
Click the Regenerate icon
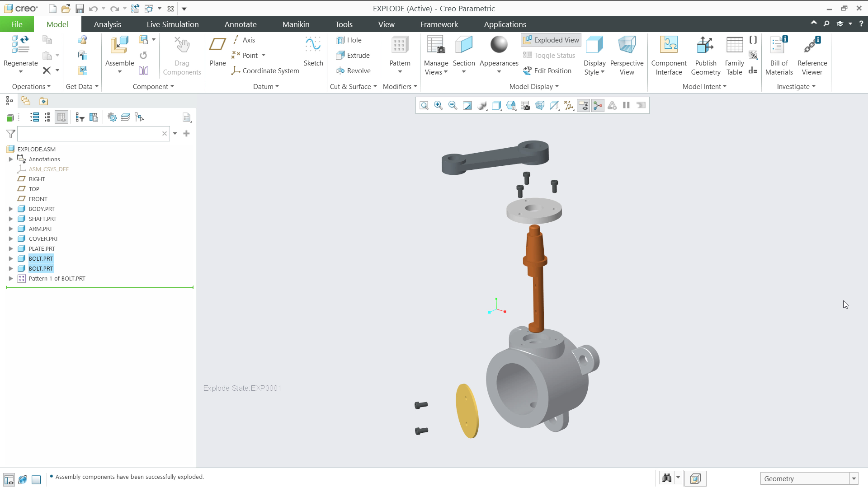point(20,45)
